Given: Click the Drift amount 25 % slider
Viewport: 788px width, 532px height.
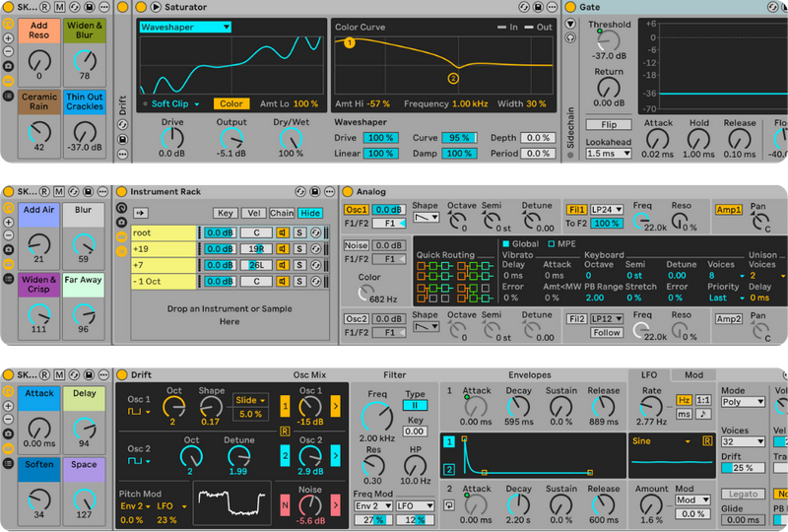Looking at the screenshot, I should coord(744,467).
